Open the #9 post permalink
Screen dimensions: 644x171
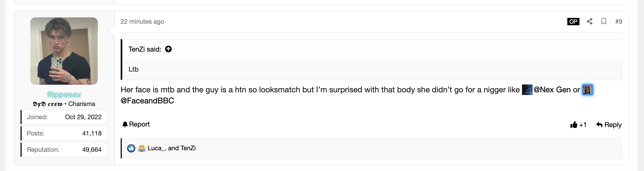tap(618, 22)
